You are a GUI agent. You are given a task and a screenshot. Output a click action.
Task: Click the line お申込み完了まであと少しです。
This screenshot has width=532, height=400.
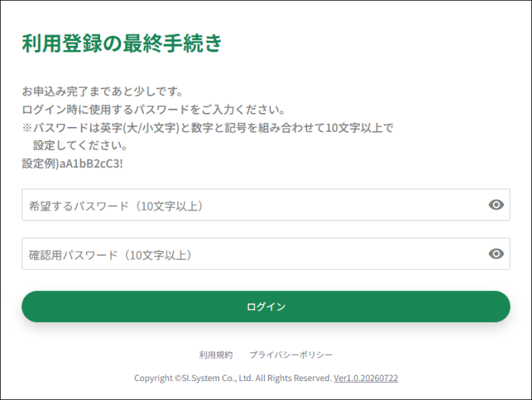(103, 91)
